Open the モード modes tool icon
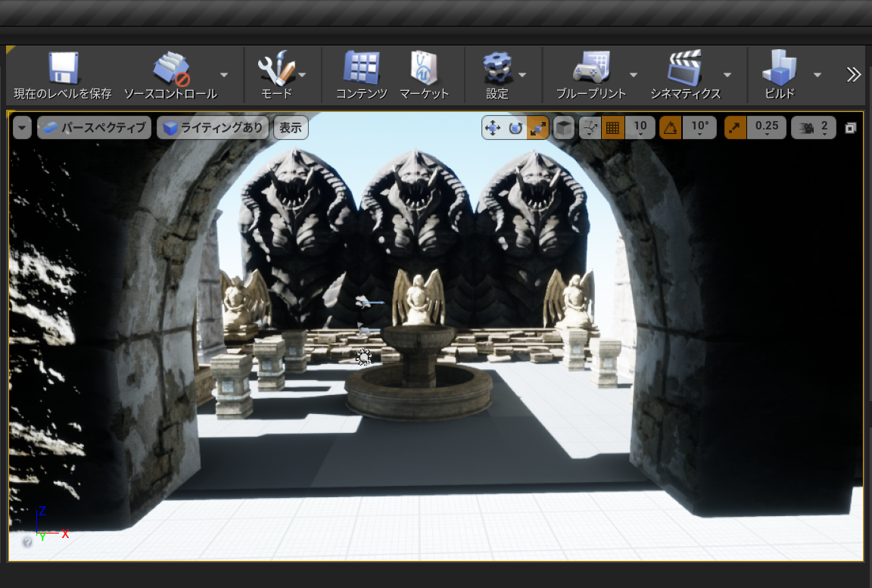 276,75
